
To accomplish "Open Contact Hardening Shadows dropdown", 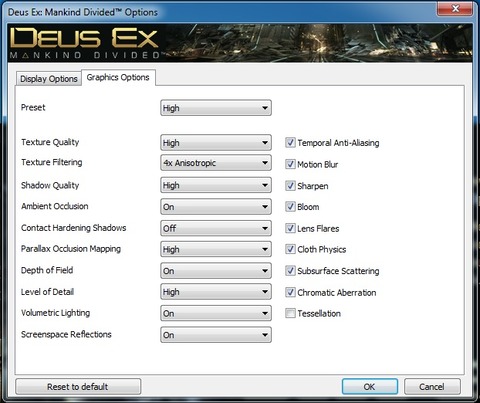I will click(x=216, y=228).
